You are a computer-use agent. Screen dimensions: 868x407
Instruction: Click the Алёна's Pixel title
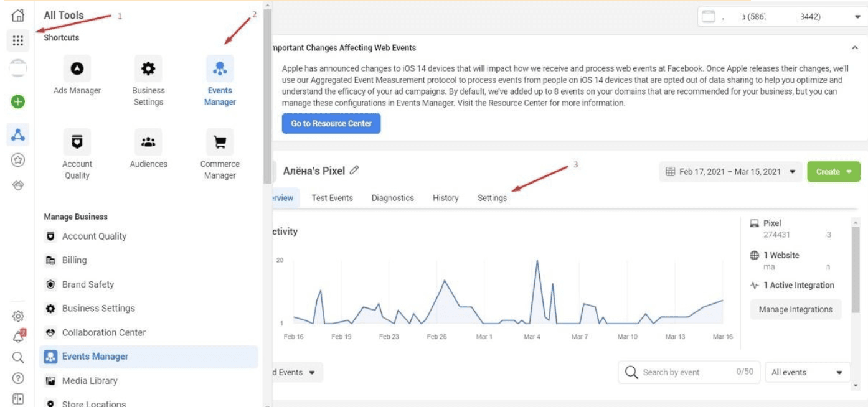pos(314,171)
